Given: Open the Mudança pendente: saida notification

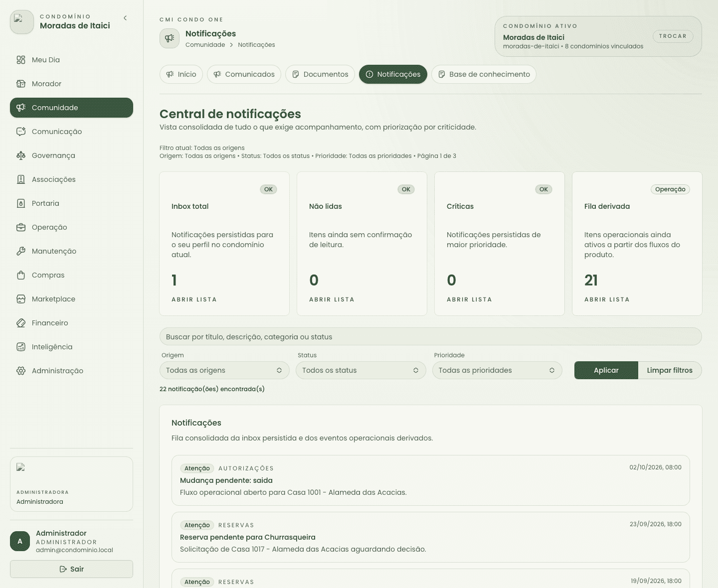Looking at the screenshot, I should pos(431,480).
